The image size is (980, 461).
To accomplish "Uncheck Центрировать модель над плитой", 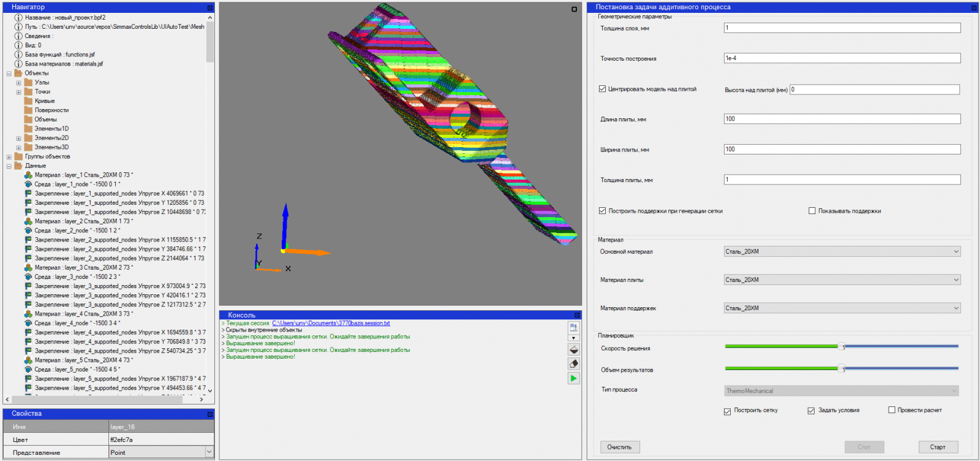I will click(x=602, y=89).
